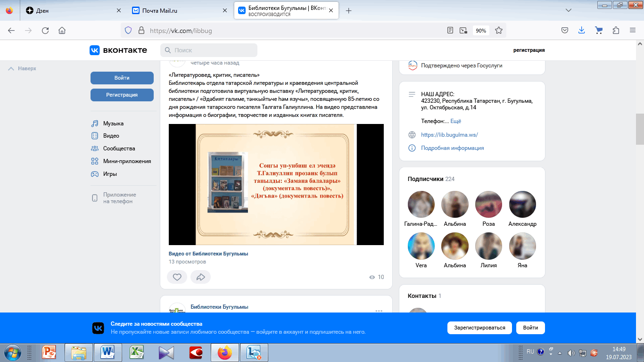644x362 pixels.
Task: Open subscriber Александр avatar
Action: [522, 204]
